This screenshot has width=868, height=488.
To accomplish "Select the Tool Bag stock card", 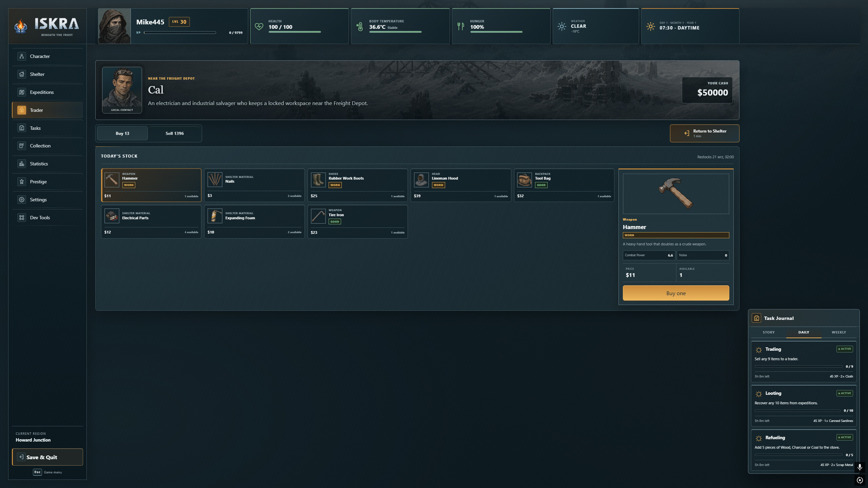I will point(564,185).
